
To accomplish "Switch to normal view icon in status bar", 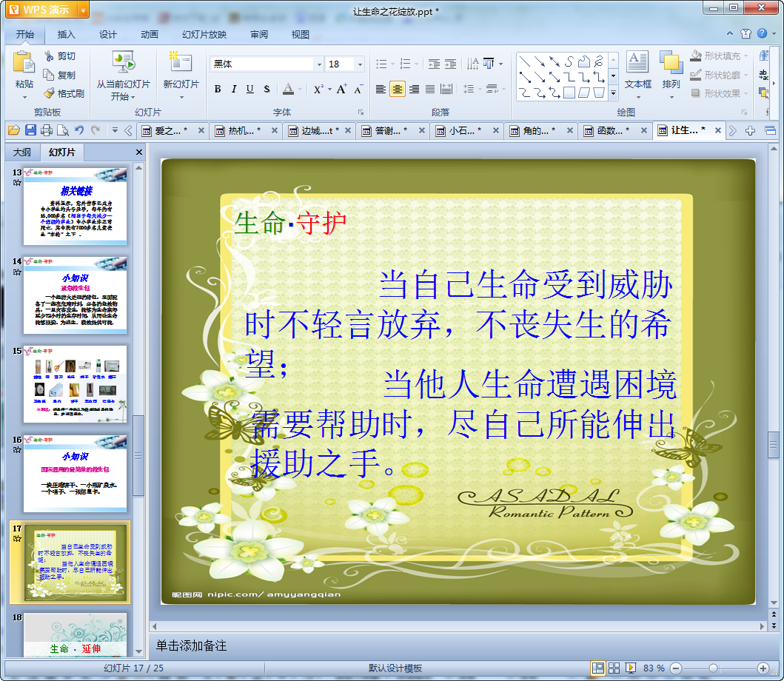I will click(x=598, y=668).
